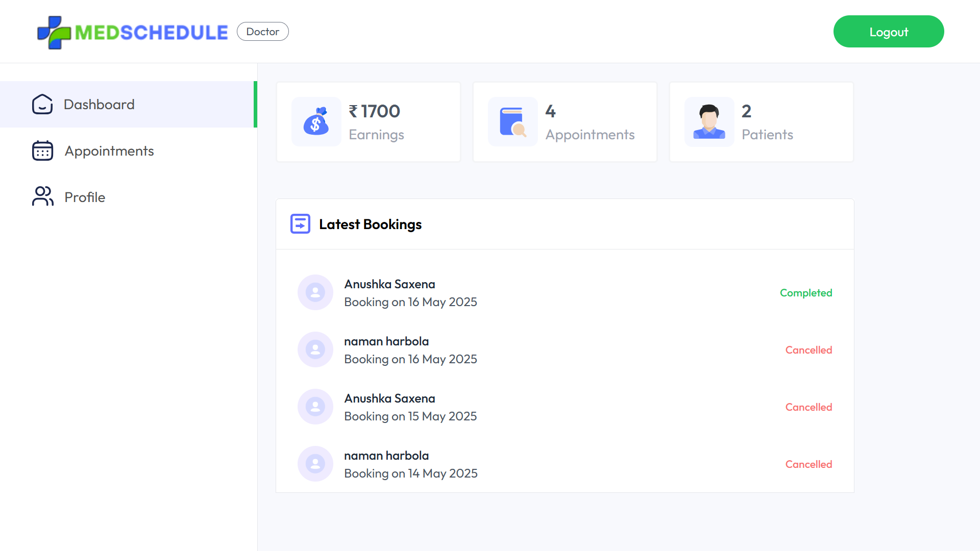This screenshot has height=551, width=980.
Task: Click naman harbola's 16 May booking name
Action: (386, 341)
